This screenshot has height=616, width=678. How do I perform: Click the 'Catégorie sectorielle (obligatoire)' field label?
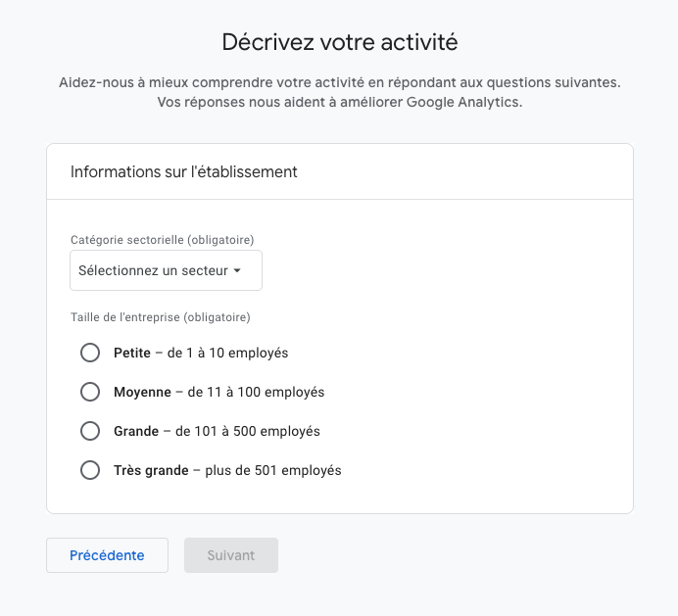pyautogui.click(x=163, y=239)
